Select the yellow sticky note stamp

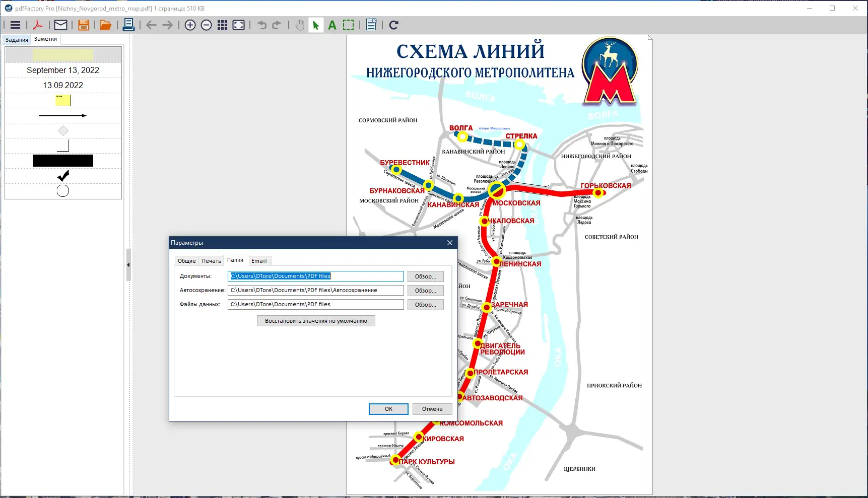(x=63, y=100)
